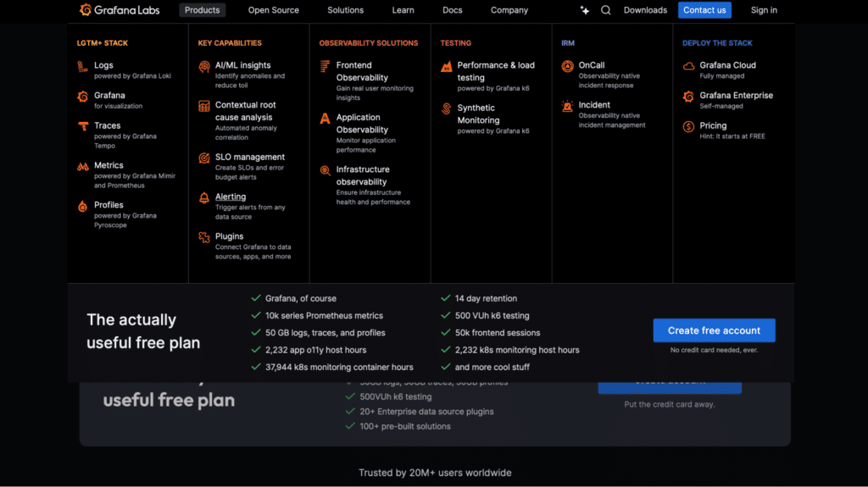Click '100+ pre-built solutions' text
868x487 pixels.
(405, 427)
